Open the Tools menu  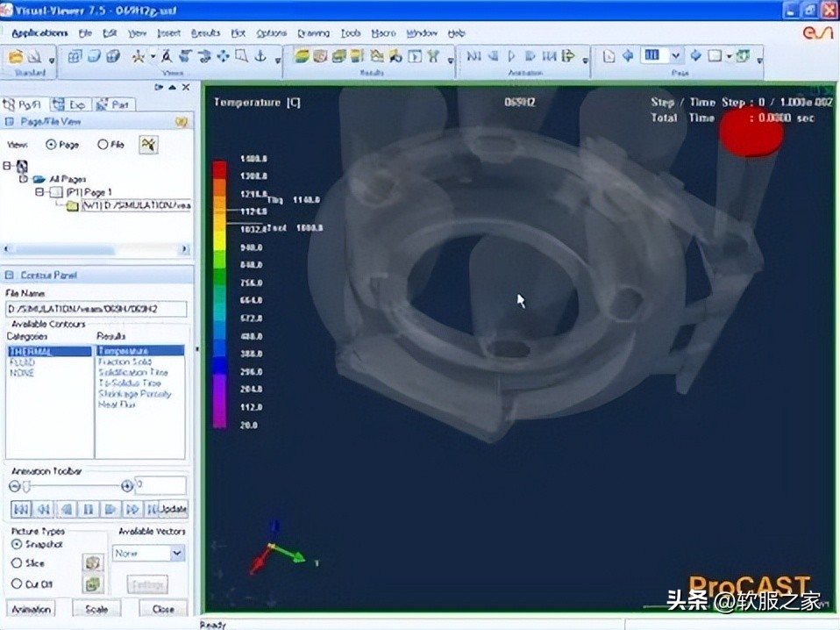tap(350, 33)
